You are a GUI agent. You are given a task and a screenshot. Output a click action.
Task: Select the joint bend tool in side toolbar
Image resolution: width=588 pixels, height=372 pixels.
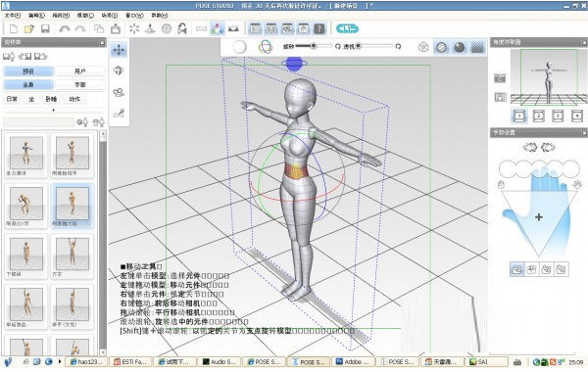(119, 114)
